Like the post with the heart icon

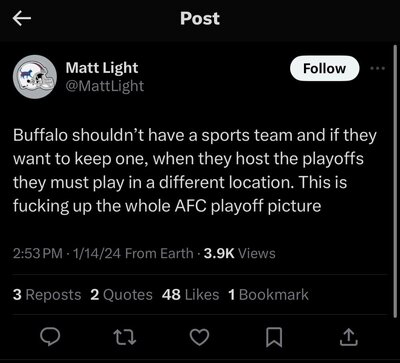click(x=201, y=337)
